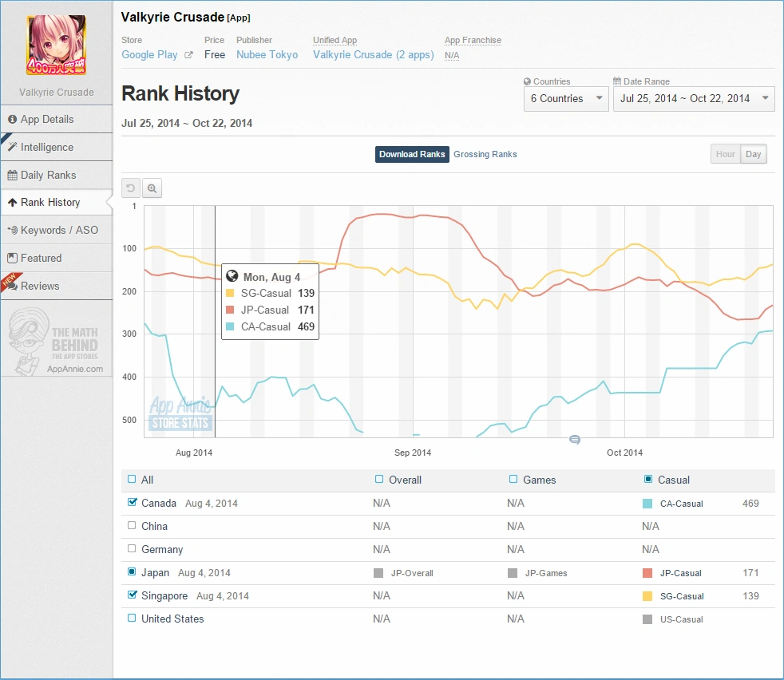Check the China country checkbox
Image resolution: width=784 pixels, height=680 pixels.
coord(132,525)
